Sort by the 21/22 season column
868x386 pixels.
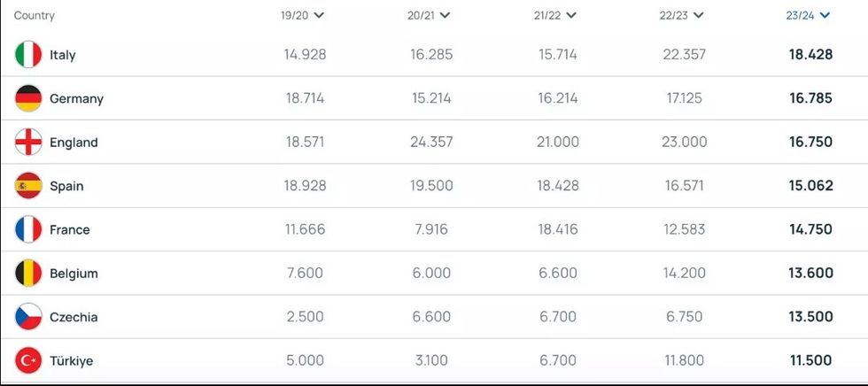pos(556,15)
